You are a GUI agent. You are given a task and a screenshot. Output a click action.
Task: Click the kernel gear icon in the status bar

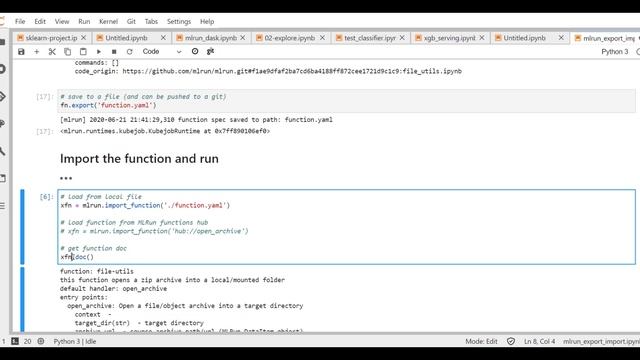[x=41, y=341]
